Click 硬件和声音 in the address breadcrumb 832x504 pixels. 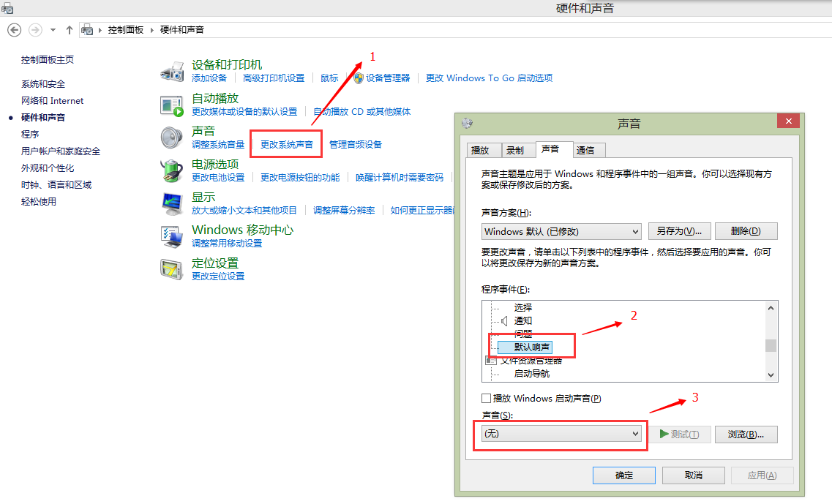click(182, 30)
